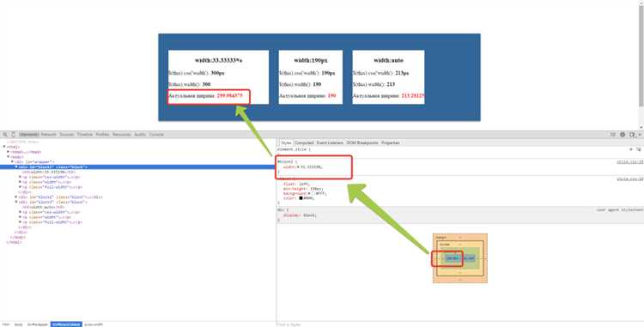Toggle the device mode phone icon
Viewport: 644px width, 327px height.
point(13,135)
